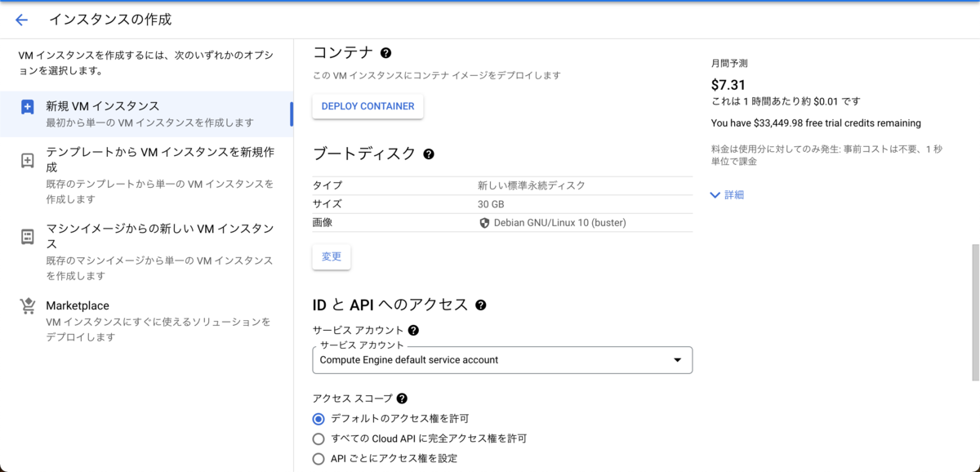Click the new VM instance plus icon
This screenshot has width=980, height=472.
tap(28, 107)
